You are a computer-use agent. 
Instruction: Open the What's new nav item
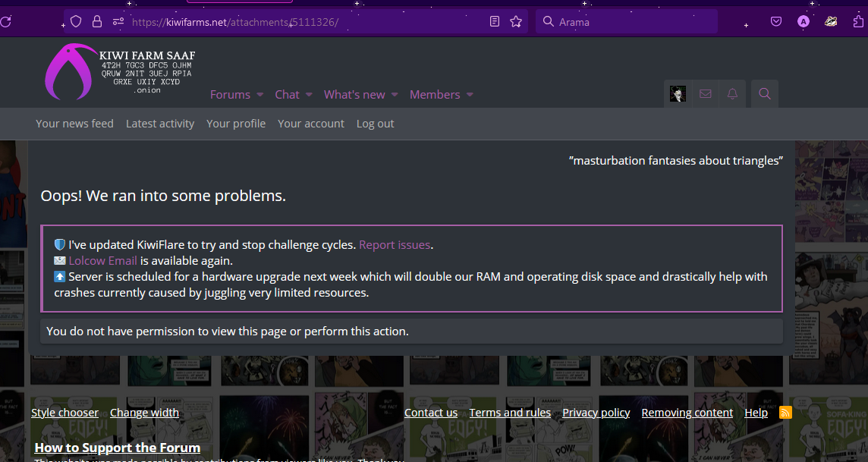[x=354, y=95]
